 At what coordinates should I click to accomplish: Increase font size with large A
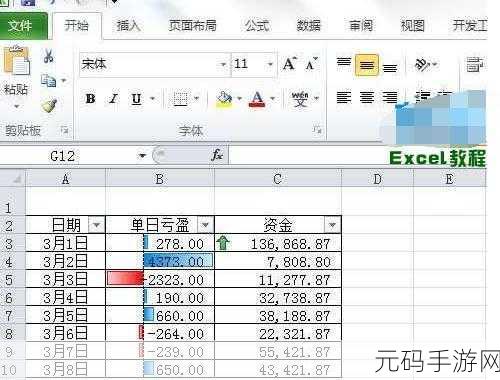[x=289, y=64]
